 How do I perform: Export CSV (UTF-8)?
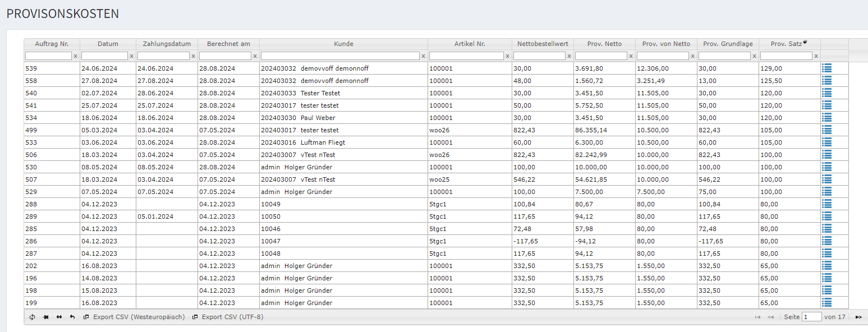(x=228, y=317)
